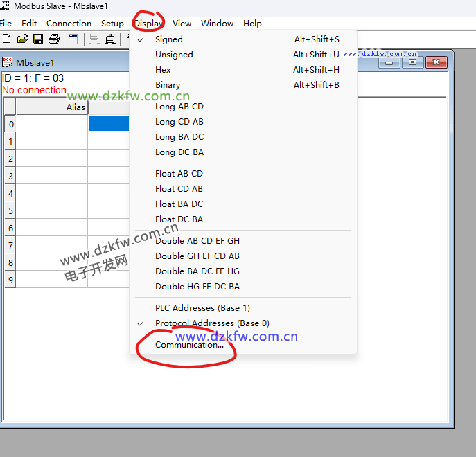This screenshot has height=457, width=476.
Task: Open the Setup menu
Action: click(112, 24)
